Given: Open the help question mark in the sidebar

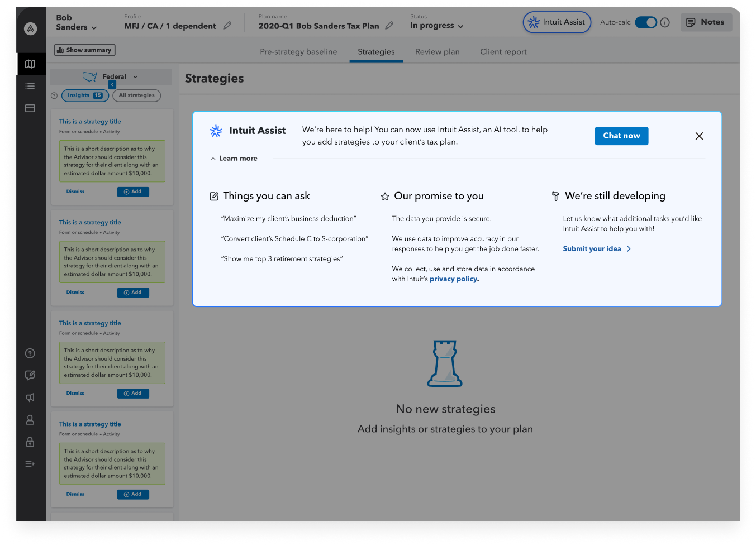Looking at the screenshot, I should (30, 353).
